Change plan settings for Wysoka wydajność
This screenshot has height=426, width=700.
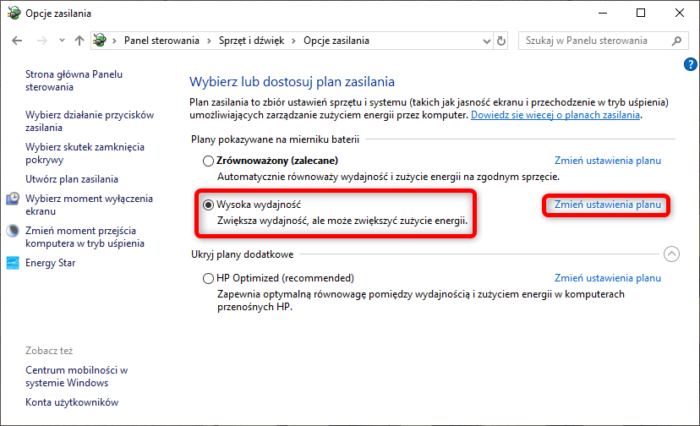[x=608, y=205]
